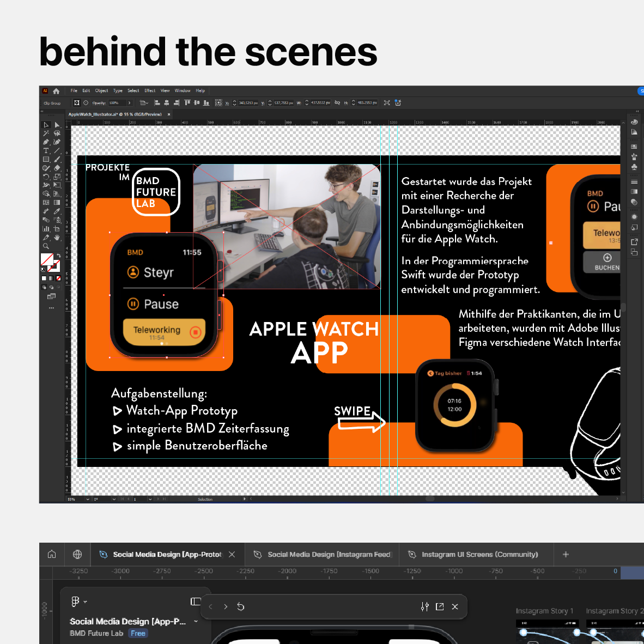The height and width of the screenshot is (644, 644).
Task: Select the Zoom tool
Action: (x=46, y=246)
